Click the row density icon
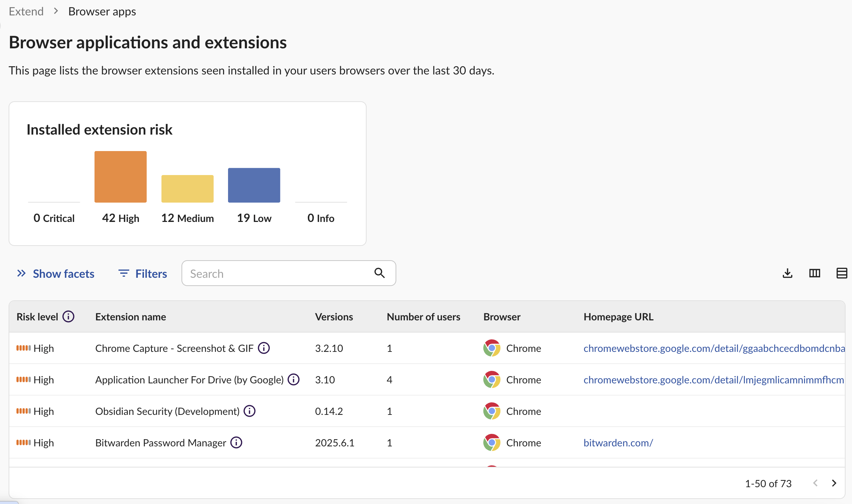 click(x=842, y=273)
